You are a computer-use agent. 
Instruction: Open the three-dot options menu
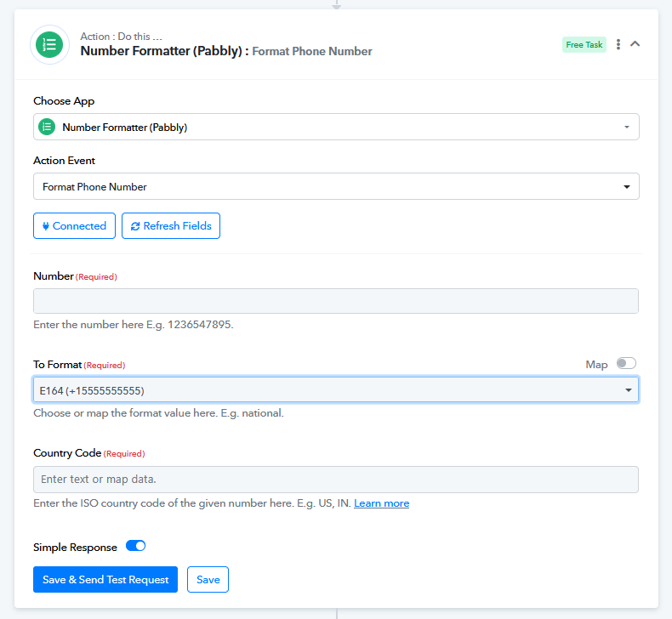pyautogui.click(x=618, y=44)
